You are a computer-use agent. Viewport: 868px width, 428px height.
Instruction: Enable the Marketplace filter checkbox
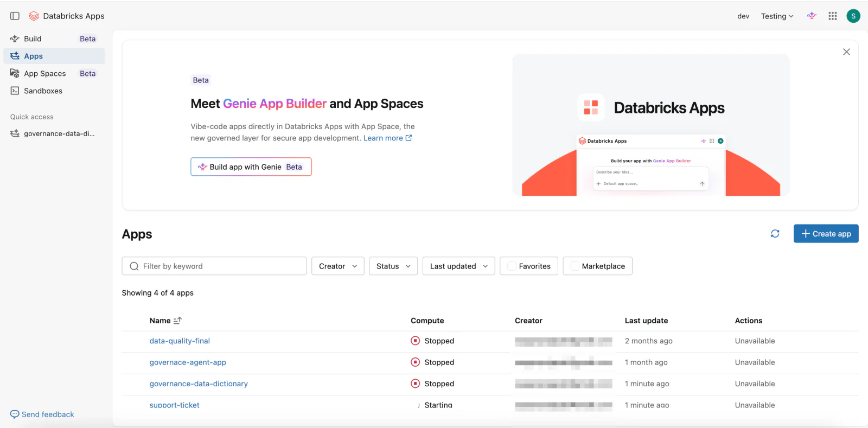point(575,266)
